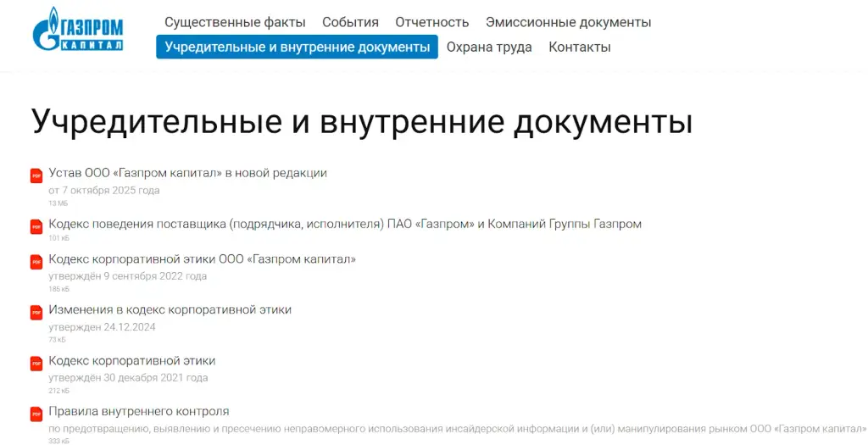Screen dimensions: 868x445
Task: Open the Существенные факты menu item
Action: 235,23
